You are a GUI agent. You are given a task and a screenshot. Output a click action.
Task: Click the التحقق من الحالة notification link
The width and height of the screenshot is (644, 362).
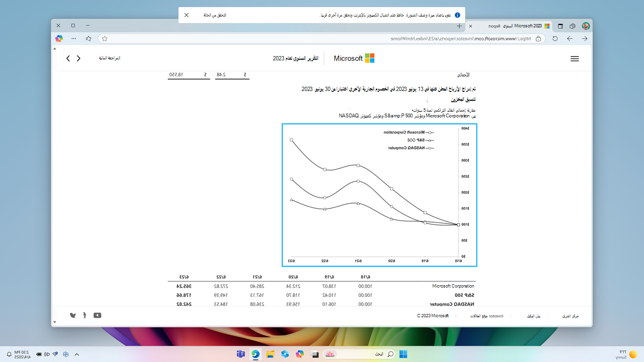215,16
